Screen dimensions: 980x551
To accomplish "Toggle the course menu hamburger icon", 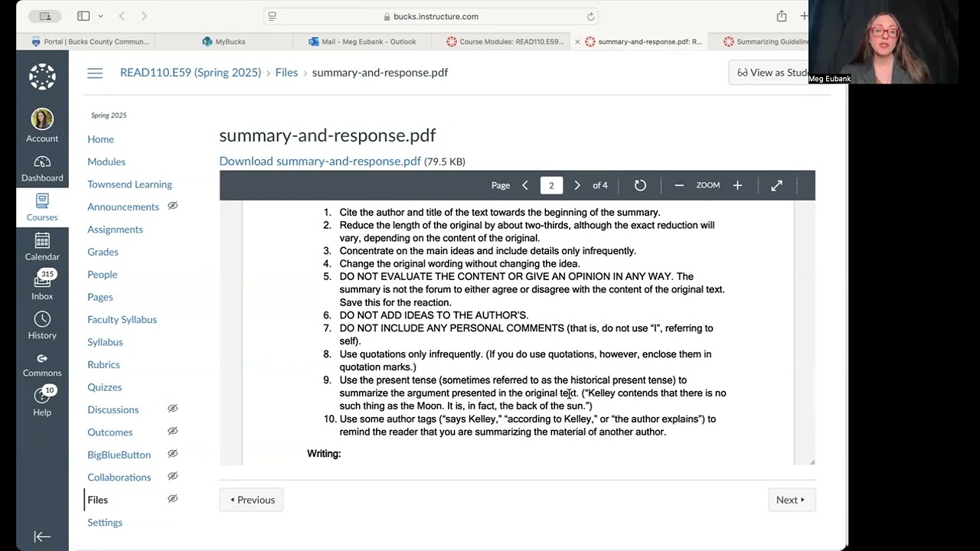I will coord(95,73).
